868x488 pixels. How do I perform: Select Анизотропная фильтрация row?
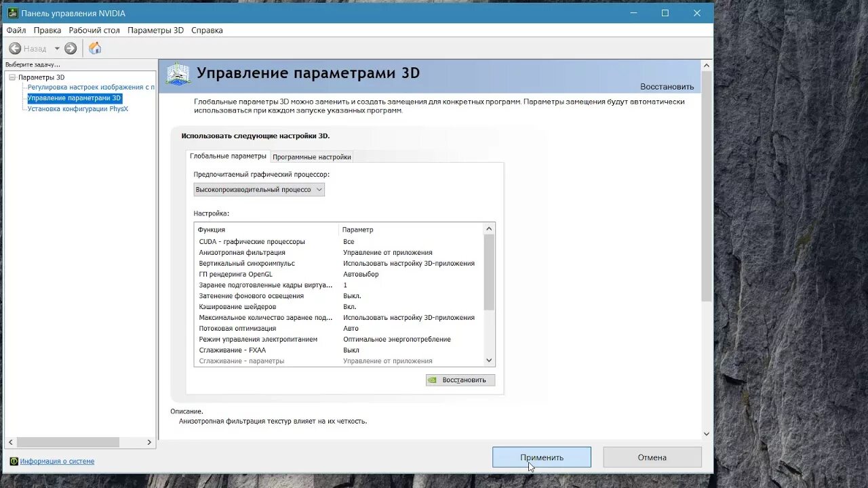[x=339, y=252]
